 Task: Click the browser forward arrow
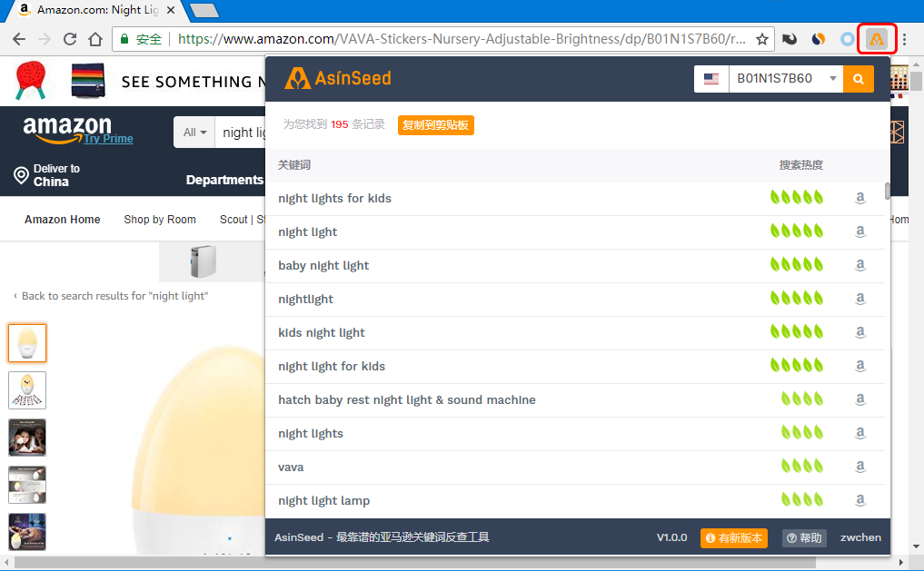click(x=45, y=39)
